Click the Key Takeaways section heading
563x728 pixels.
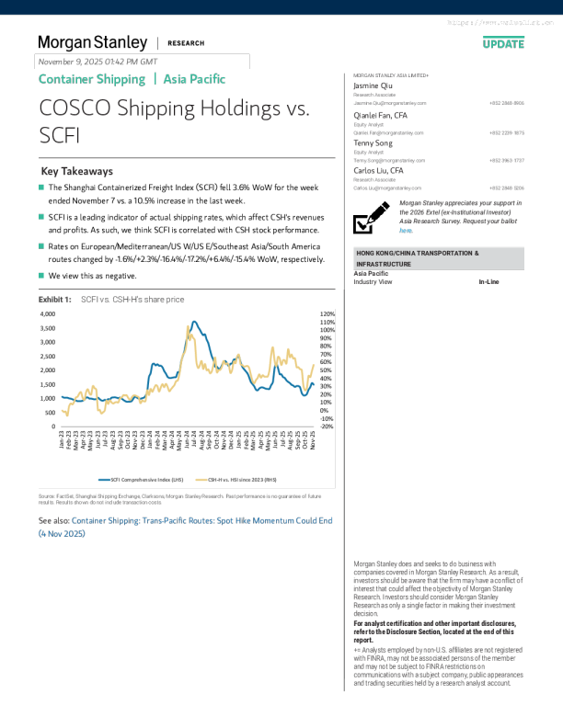coord(77,172)
